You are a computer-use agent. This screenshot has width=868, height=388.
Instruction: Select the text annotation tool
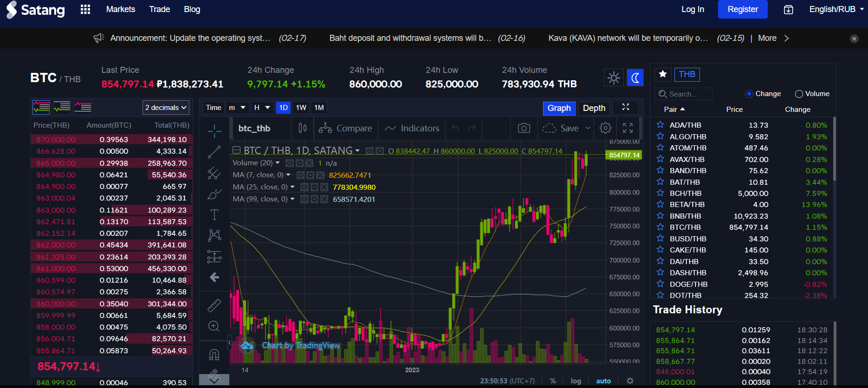click(x=214, y=214)
